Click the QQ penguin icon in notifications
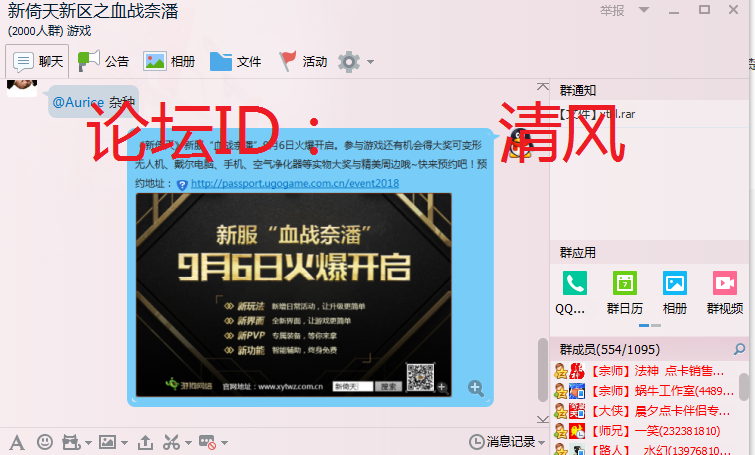Screen dimensions: 755x455 coord(521,143)
